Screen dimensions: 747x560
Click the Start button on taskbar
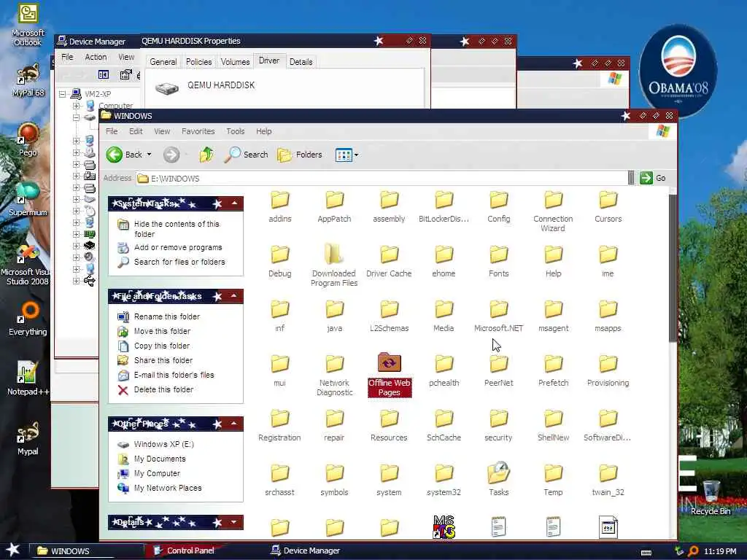[12, 551]
